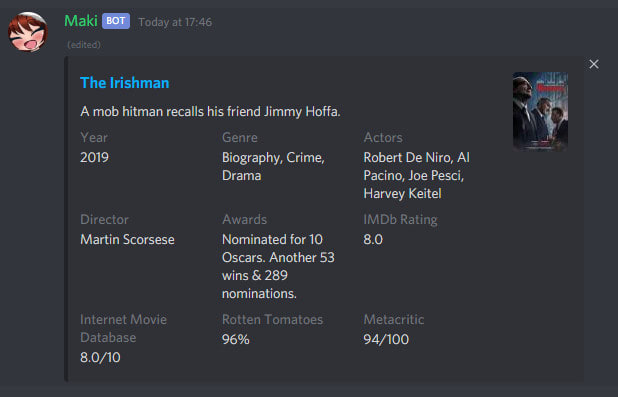Click the Year value 2019
The height and width of the screenshot is (397, 618).
pos(94,157)
